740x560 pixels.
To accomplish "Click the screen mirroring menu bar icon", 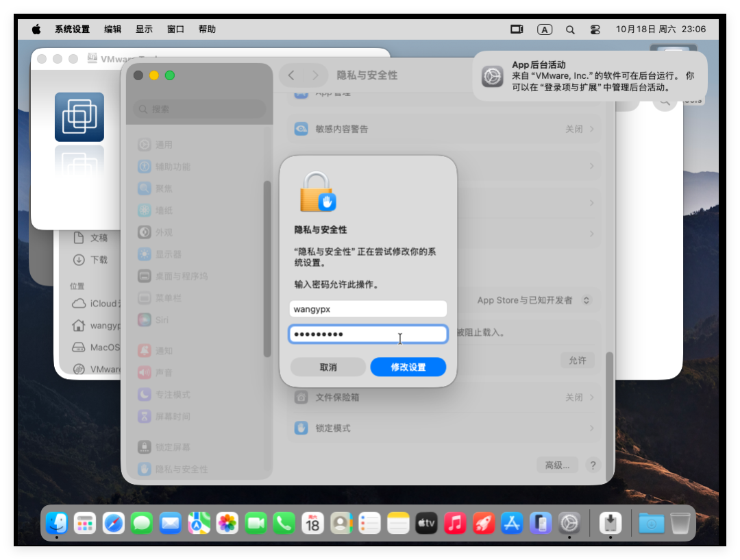I will coord(517,29).
